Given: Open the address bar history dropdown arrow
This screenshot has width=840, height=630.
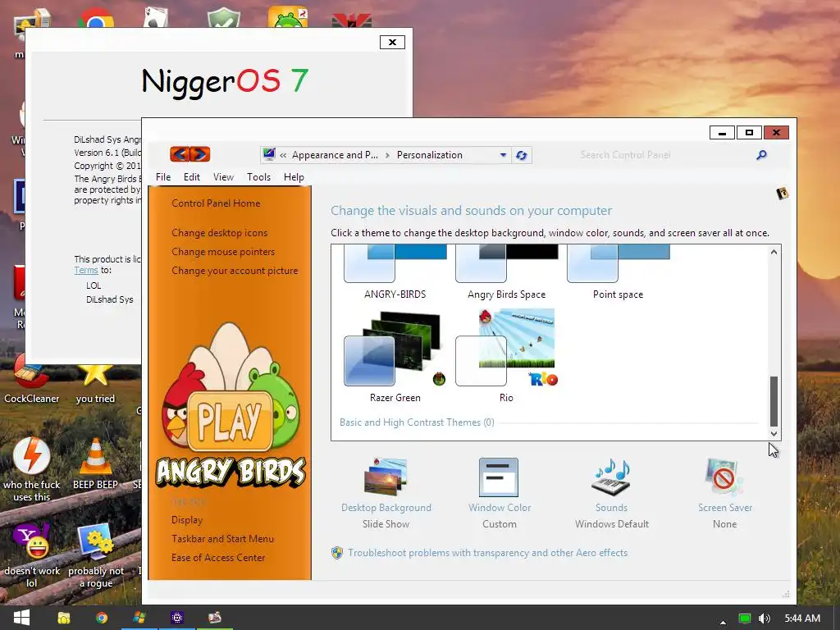Looking at the screenshot, I should click(x=503, y=155).
